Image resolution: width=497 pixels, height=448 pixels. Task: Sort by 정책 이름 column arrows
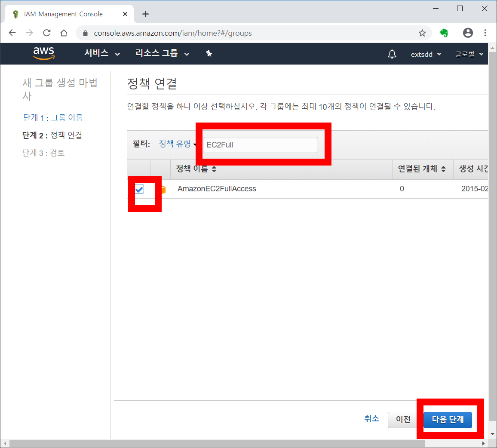click(x=214, y=169)
